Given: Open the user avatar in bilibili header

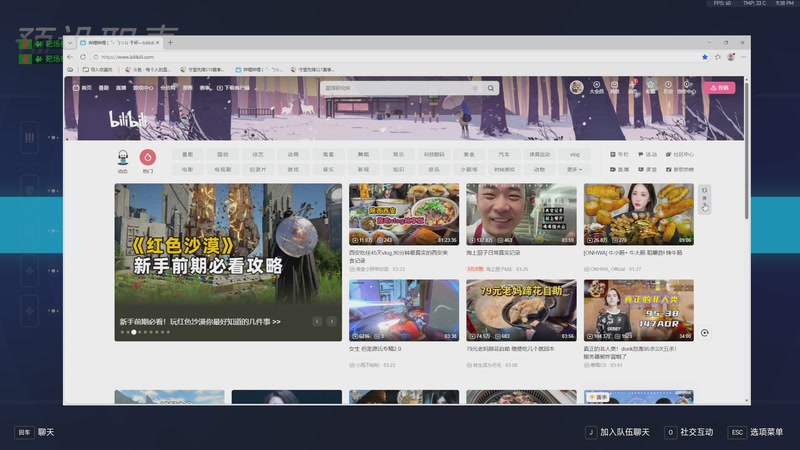Looking at the screenshot, I should click(577, 87).
